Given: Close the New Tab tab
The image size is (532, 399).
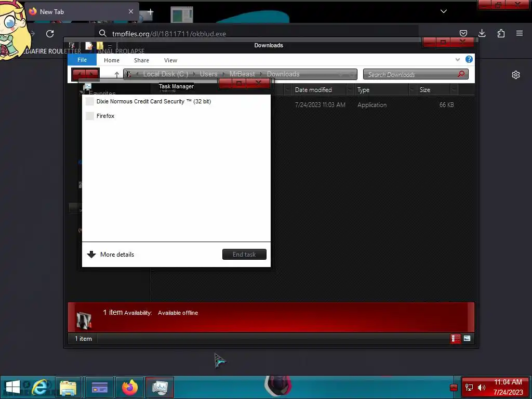Looking at the screenshot, I should coord(131,11).
